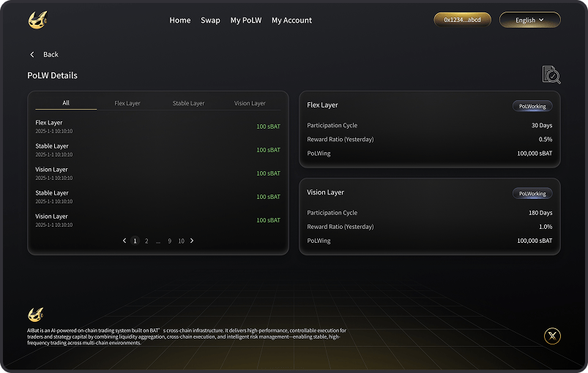This screenshot has width=588, height=373.
Task: Click the footer AIBat logo
Action: (35, 314)
